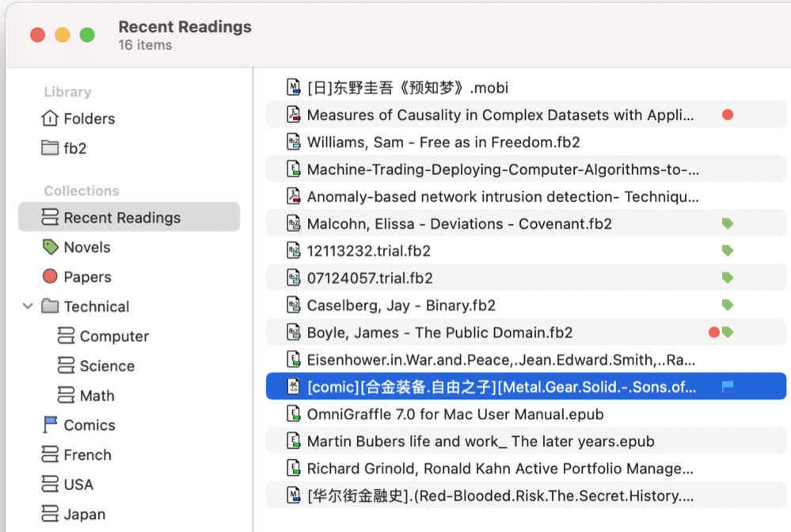The height and width of the screenshot is (532, 791).
Task: Click the blue flag on the Metal Gear comic
Action: tap(728, 386)
